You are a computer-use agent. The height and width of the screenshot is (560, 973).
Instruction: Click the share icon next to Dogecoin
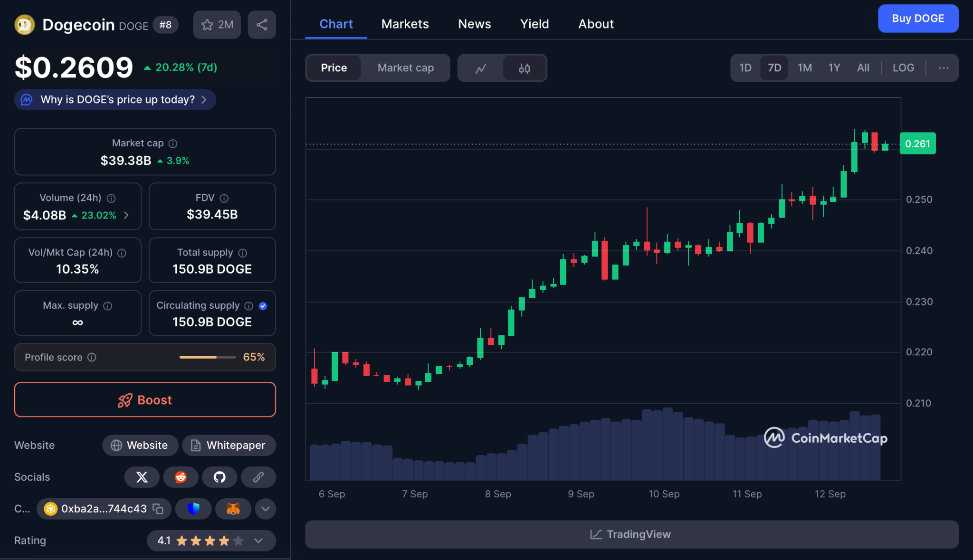click(x=262, y=25)
